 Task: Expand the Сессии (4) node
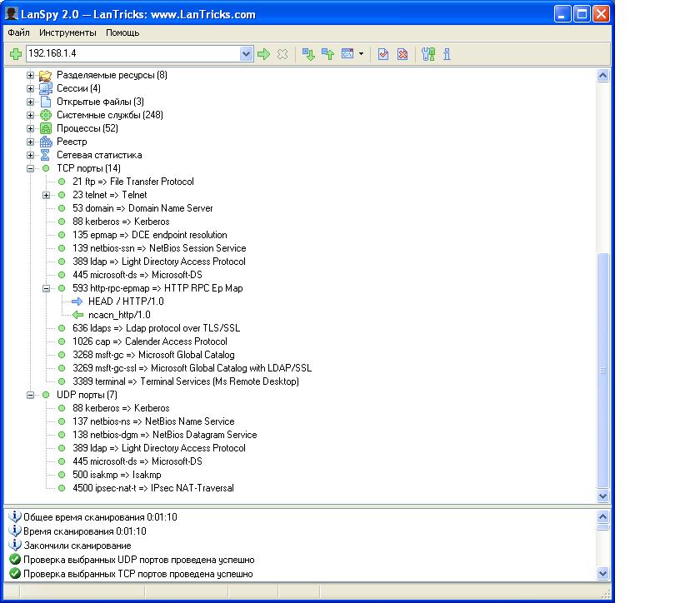click(x=30, y=88)
